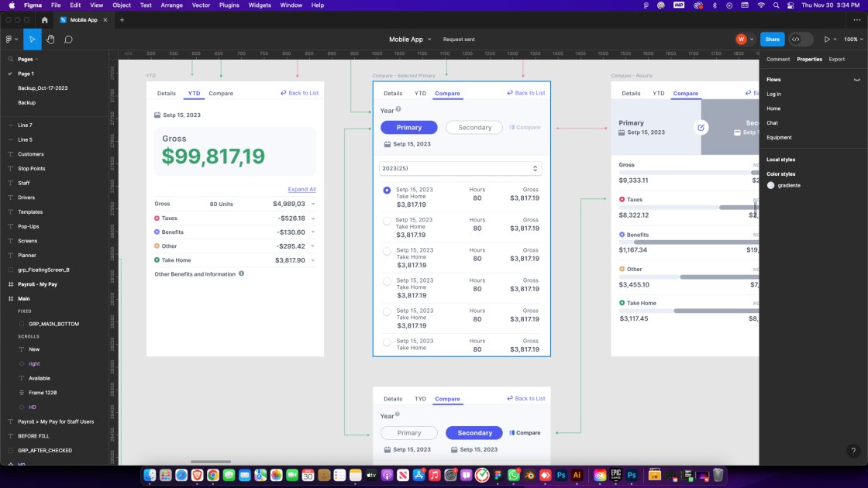The width and height of the screenshot is (868, 488).
Task: Click the gradiente color style swatch
Action: click(x=771, y=185)
